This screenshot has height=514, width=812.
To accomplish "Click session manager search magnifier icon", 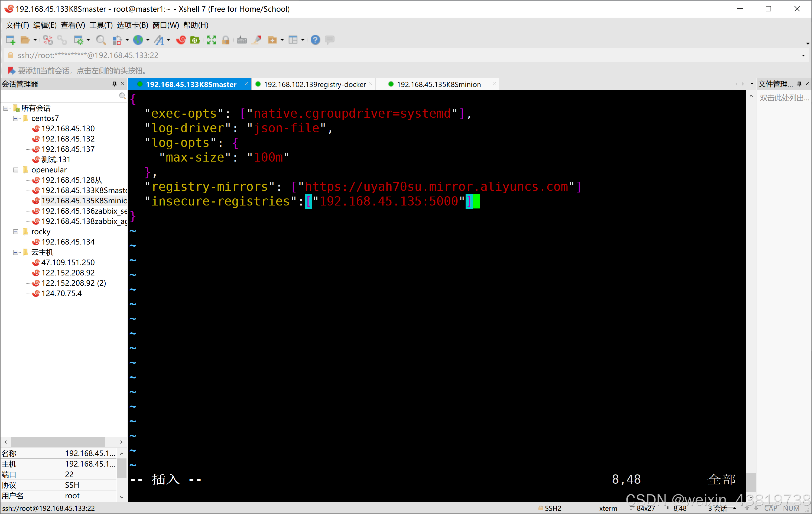I will pos(122,96).
